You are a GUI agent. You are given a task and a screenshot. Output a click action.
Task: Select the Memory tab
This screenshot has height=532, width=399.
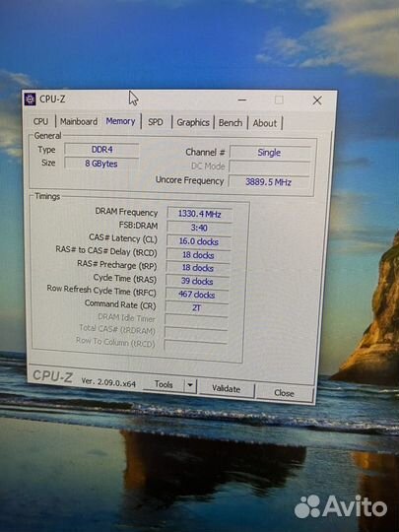[120, 121]
